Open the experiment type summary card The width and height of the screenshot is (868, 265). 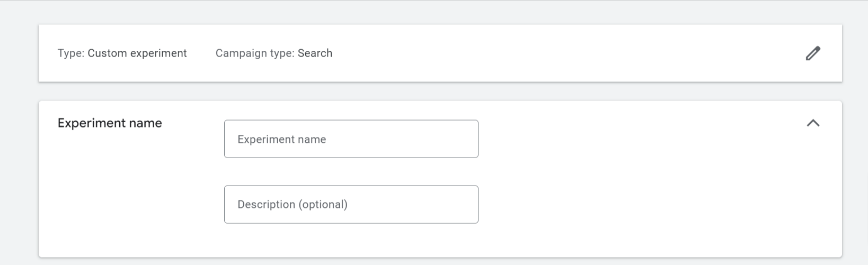[x=440, y=53]
